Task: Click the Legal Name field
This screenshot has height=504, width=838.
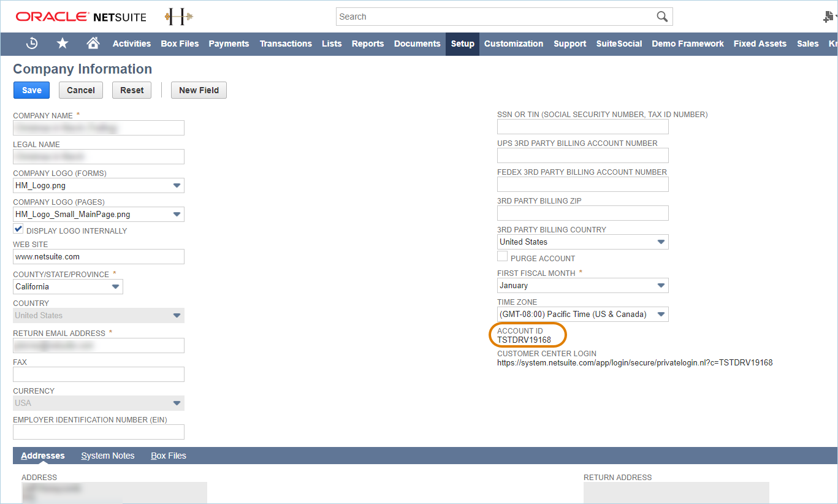Action: point(99,156)
